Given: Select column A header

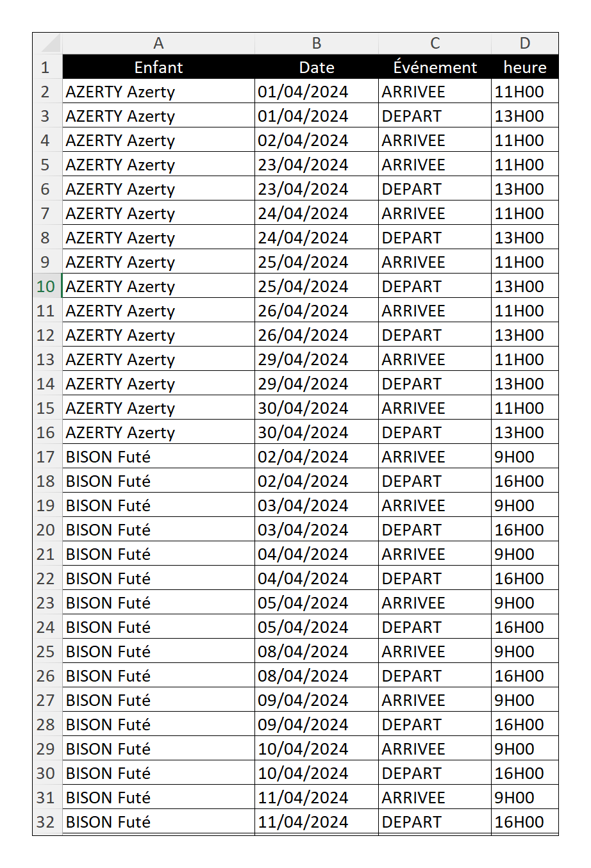Looking at the screenshot, I should coord(158,44).
